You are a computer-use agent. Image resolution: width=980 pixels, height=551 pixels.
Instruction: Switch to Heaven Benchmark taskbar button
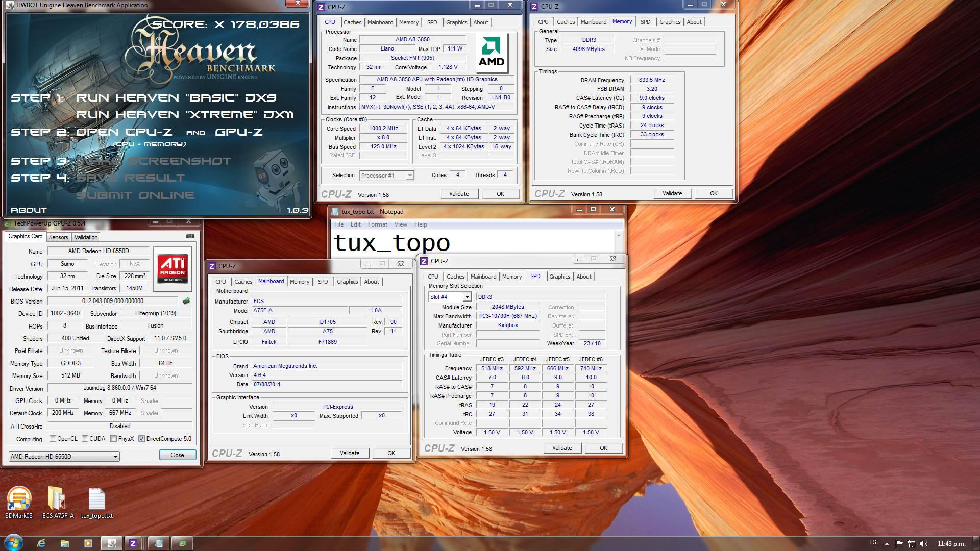point(111,543)
